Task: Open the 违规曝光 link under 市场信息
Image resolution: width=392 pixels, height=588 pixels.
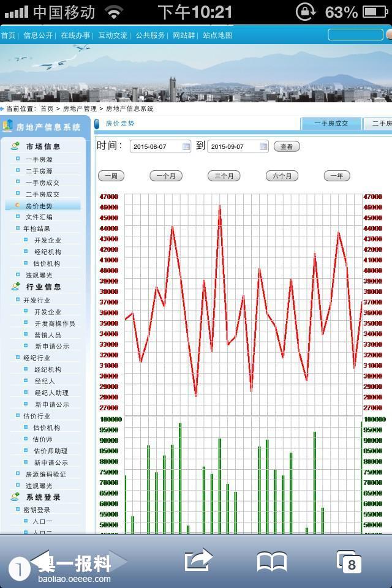Action: pos(39,275)
